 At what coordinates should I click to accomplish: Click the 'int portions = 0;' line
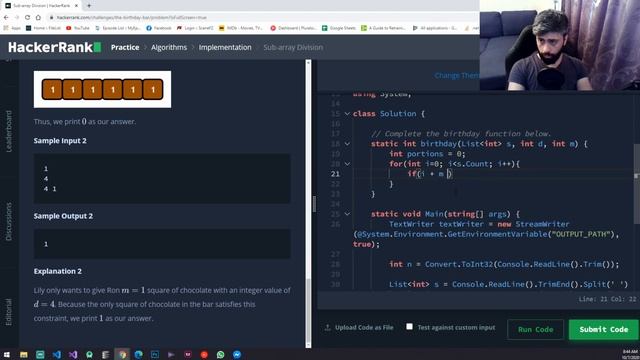tap(427, 154)
